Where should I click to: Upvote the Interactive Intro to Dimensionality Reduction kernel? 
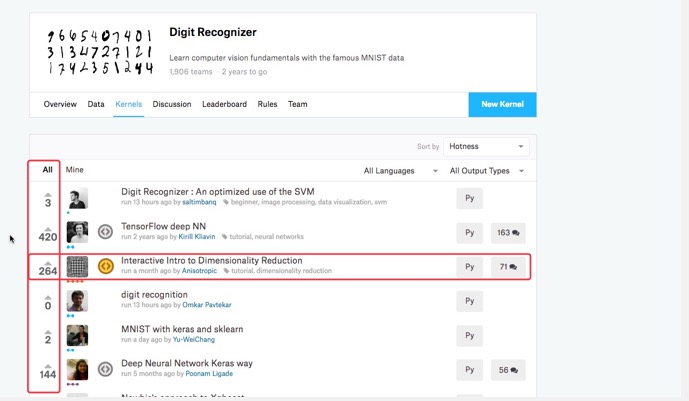(47, 259)
